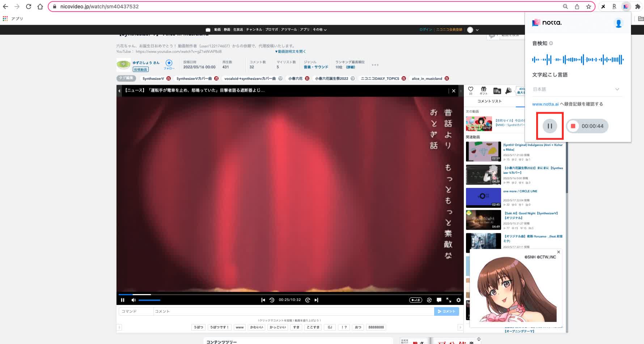Screen dimensions: 644x344
Task: Post the quick comment かわいい
Action: tap(257, 327)
